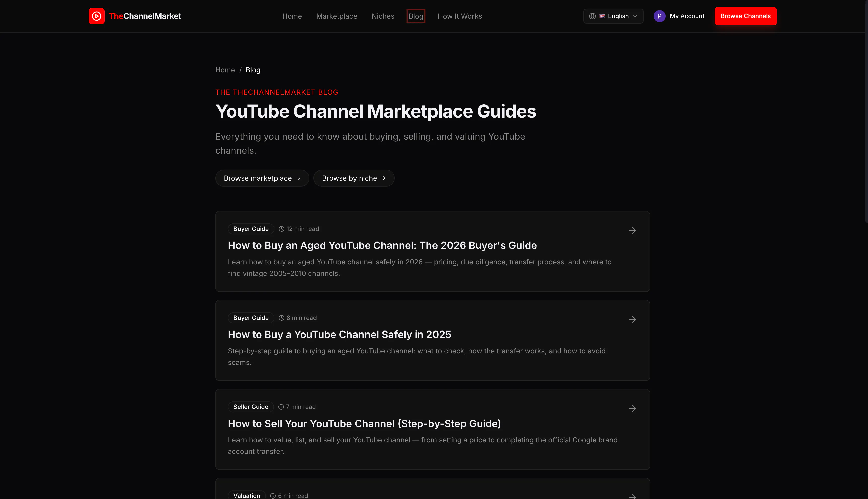
Task: Click the Browse Channels red button
Action: [x=746, y=16]
